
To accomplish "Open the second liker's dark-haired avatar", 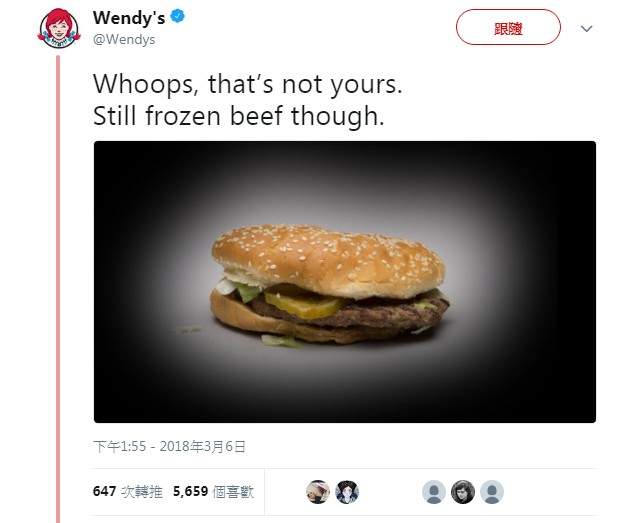I will [347, 492].
